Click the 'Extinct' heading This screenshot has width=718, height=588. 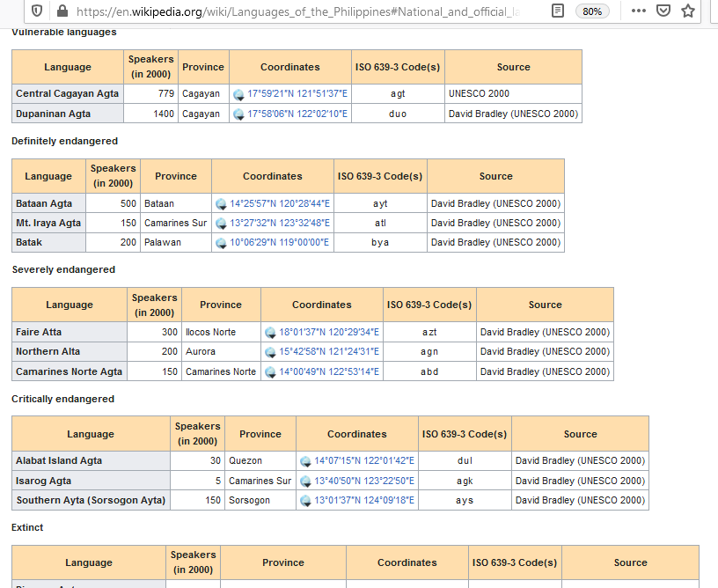point(27,527)
